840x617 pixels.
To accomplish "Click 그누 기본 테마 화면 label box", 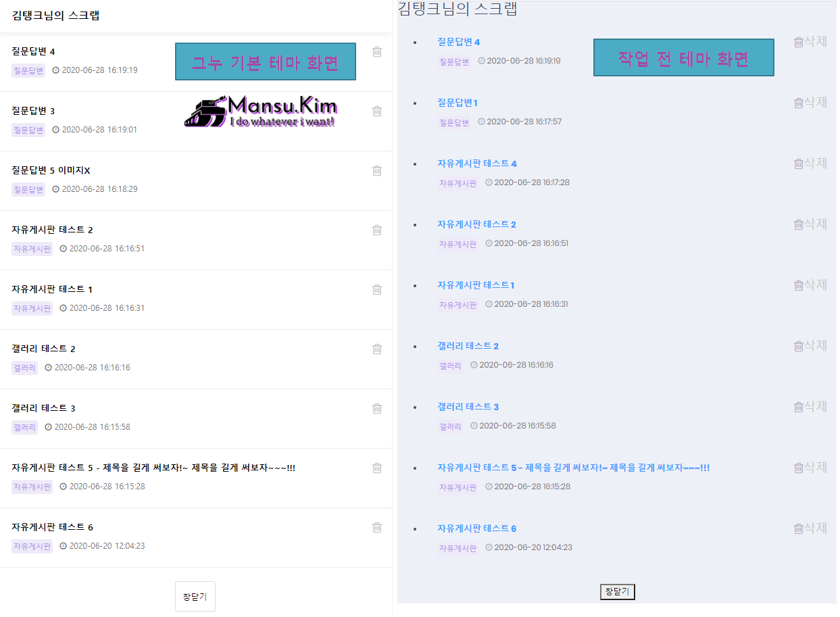I will (x=266, y=62).
